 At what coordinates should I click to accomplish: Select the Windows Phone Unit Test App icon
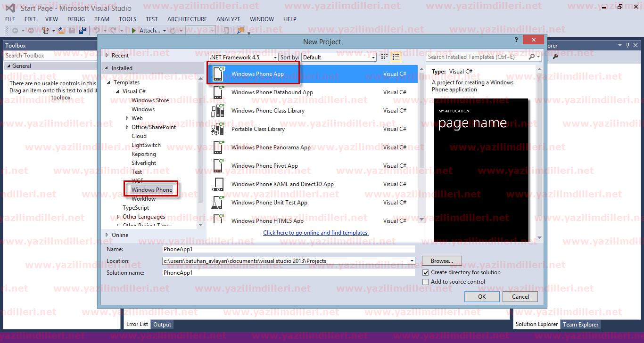click(218, 203)
